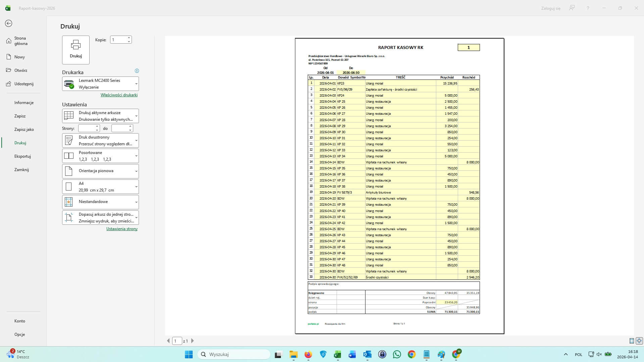Open Eksportuj in the sidebar
Viewport: 644px width, 362px height.
click(22, 156)
